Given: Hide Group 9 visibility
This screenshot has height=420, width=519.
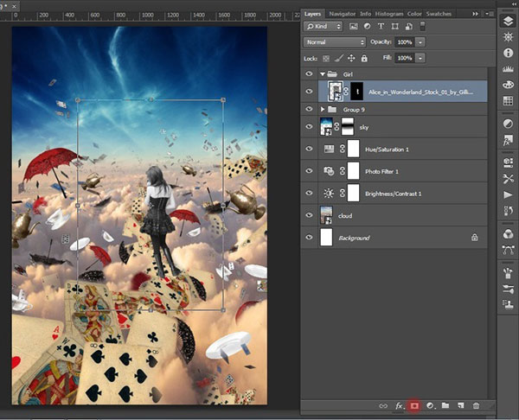Looking at the screenshot, I should pyautogui.click(x=309, y=109).
